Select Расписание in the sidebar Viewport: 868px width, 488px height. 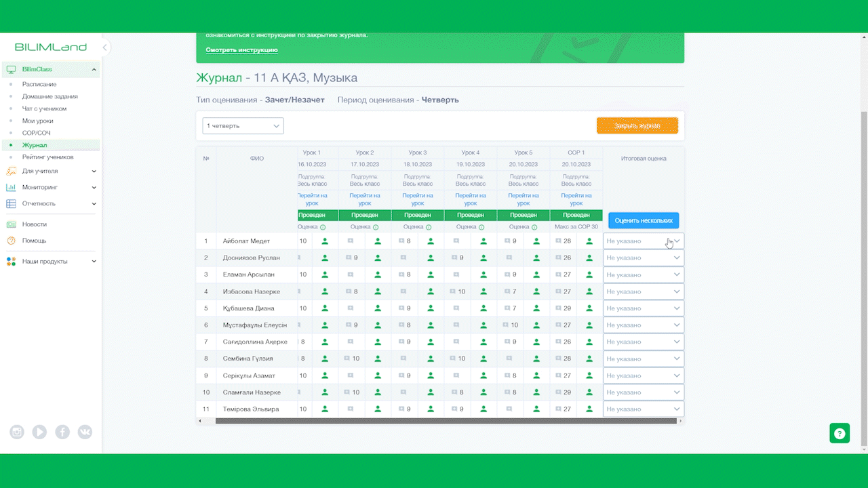coord(39,84)
